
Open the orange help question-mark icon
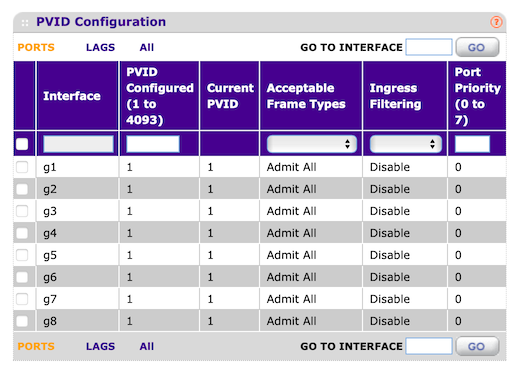point(496,22)
